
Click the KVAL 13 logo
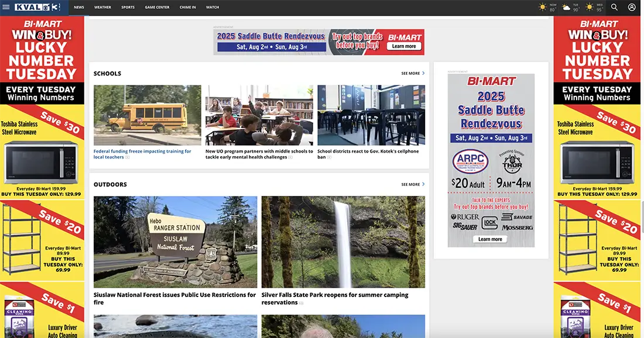tap(38, 7)
